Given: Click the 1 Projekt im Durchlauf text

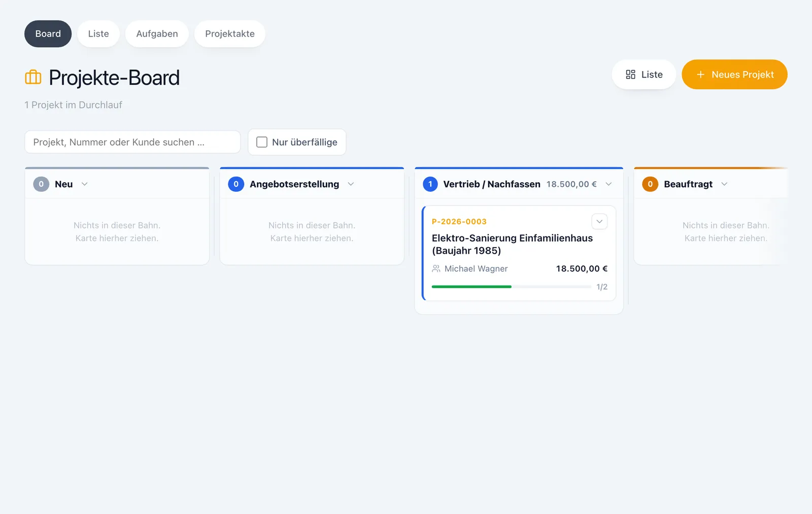Looking at the screenshot, I should [x=74, y=105].
